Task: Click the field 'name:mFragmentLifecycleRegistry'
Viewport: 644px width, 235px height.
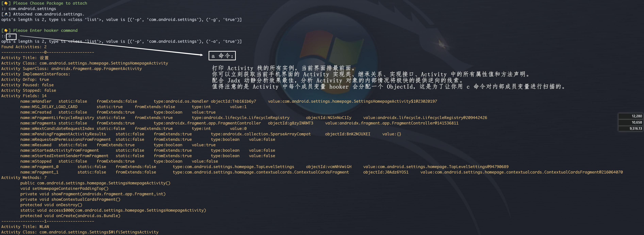Action: tap(57, 118)
